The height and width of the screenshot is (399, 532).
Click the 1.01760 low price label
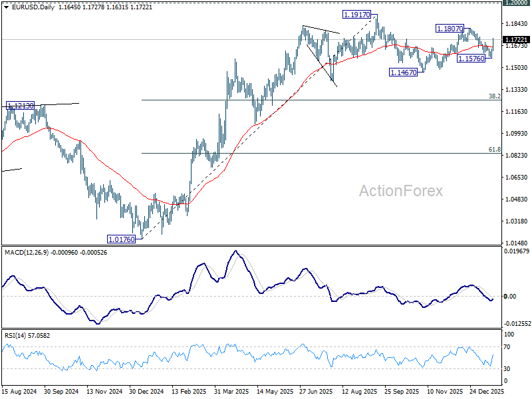(x=121, y=239)
